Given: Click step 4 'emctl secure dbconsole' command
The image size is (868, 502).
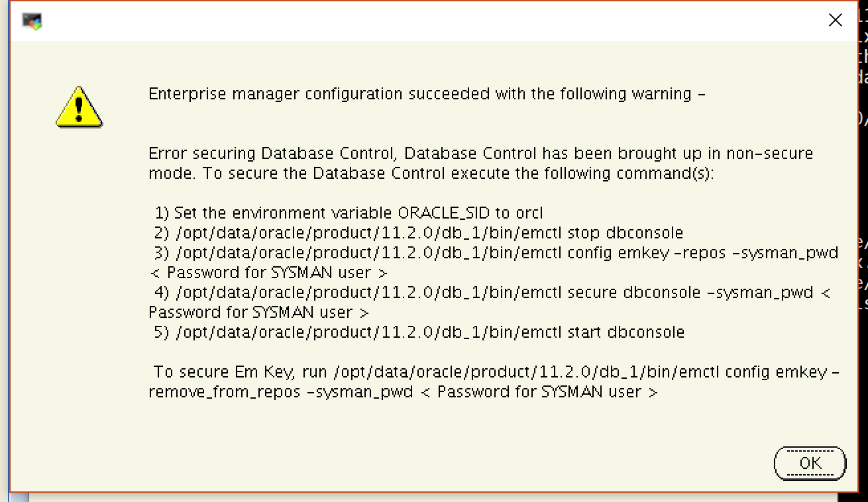Looking at the screenshot, I should [491, 293].
